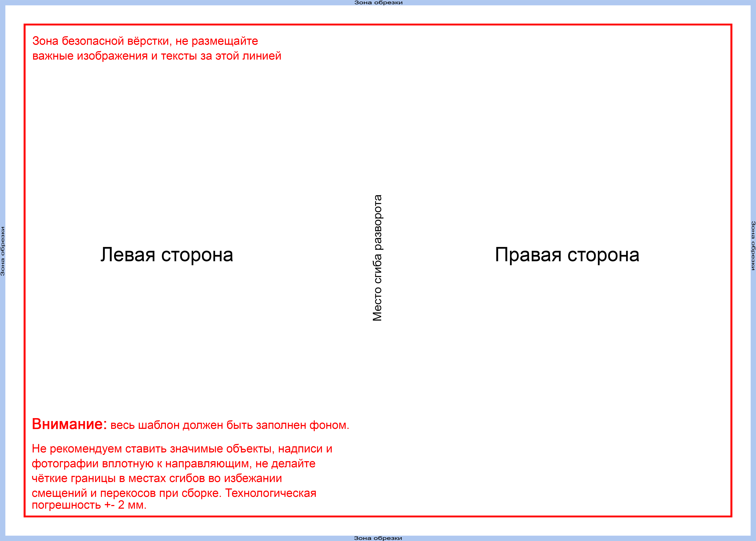Click top 'Зона обрезки' label
This screenshot has width=756, height=541.
click(378, 3)
